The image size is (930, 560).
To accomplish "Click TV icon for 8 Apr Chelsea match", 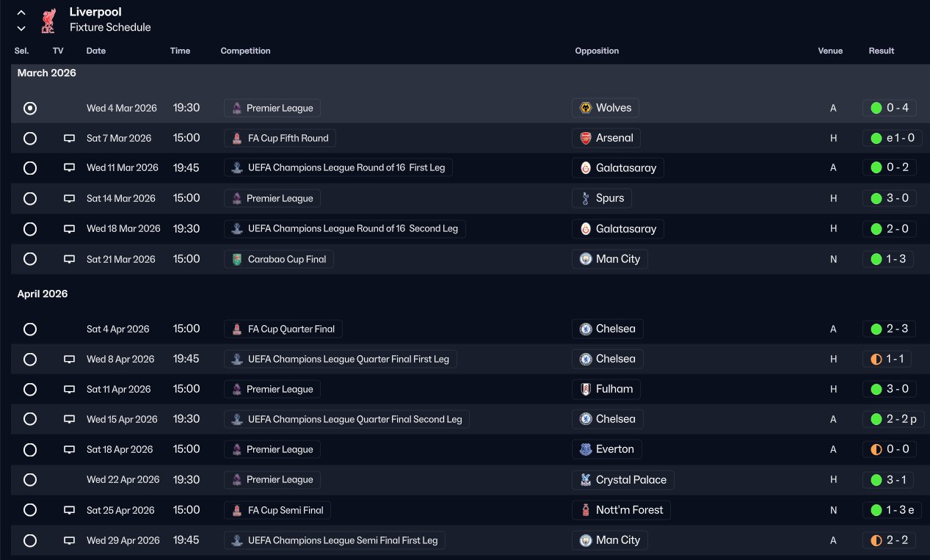I will coord(70,359).
